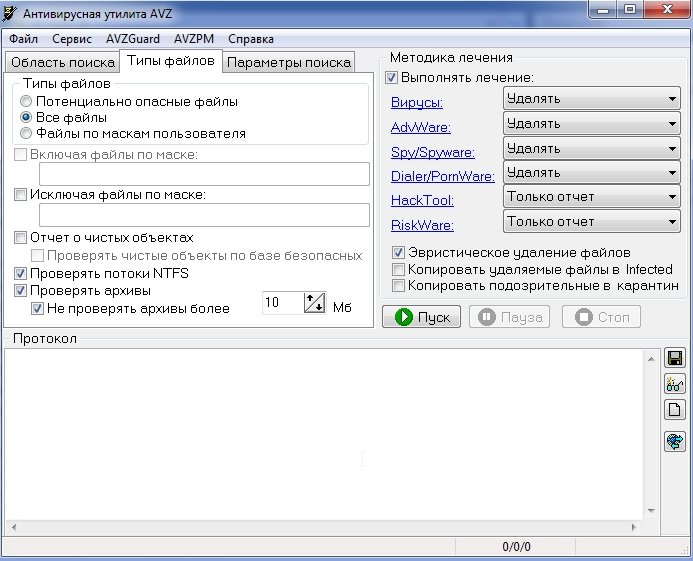693x561 pixels.
Task: Click the Пауза button
Action: [510, 317]
